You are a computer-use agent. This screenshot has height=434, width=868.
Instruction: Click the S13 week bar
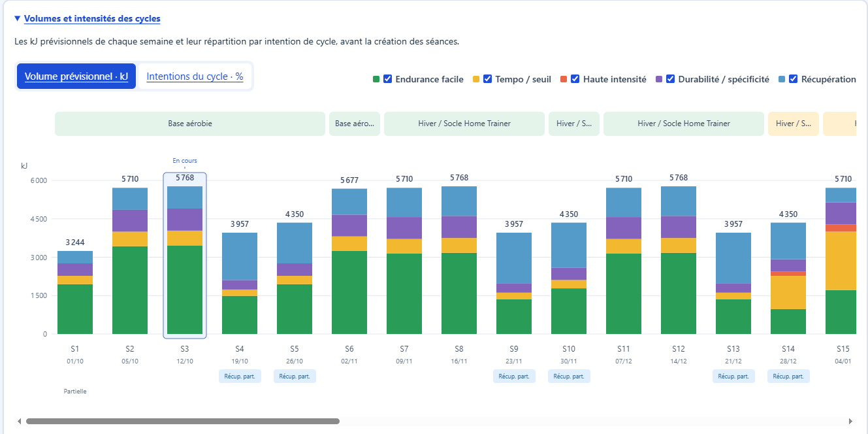click(733, 283)
